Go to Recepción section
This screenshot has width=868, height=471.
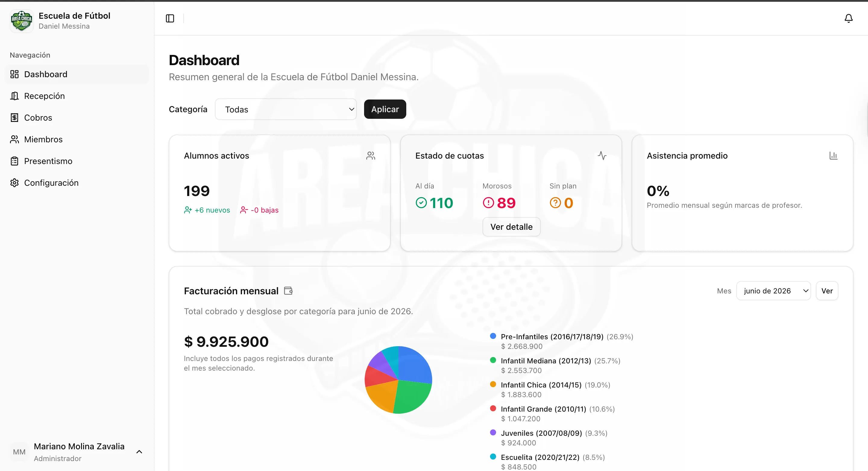click(77, 96)
